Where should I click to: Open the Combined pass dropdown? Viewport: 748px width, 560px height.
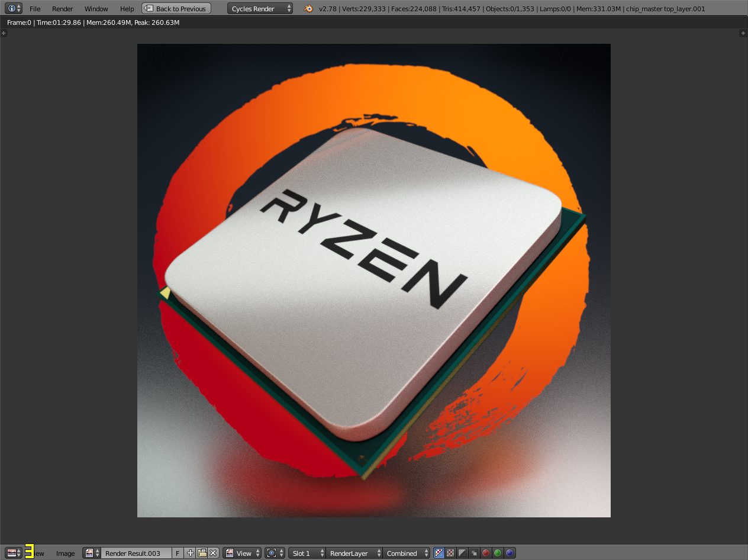407,553
